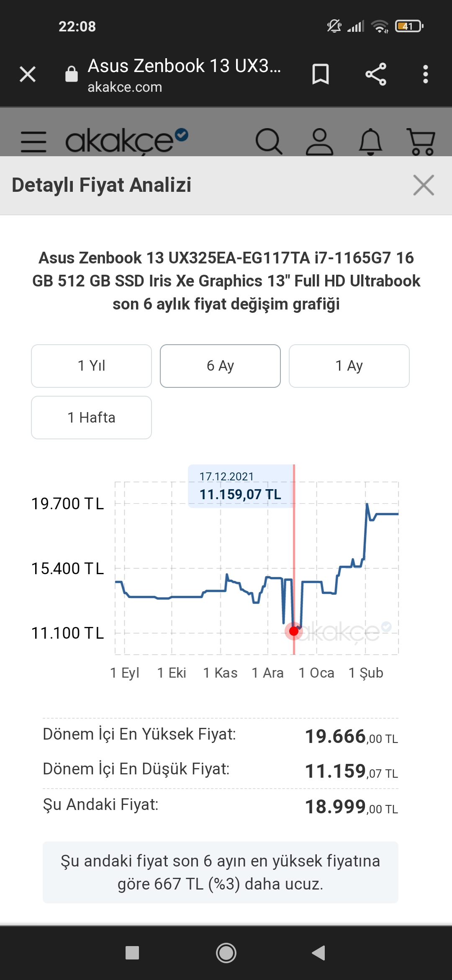Tap the red lowest-price point marker
The width and height of the screenshot is (452, 980).
[x=294, y=631]
